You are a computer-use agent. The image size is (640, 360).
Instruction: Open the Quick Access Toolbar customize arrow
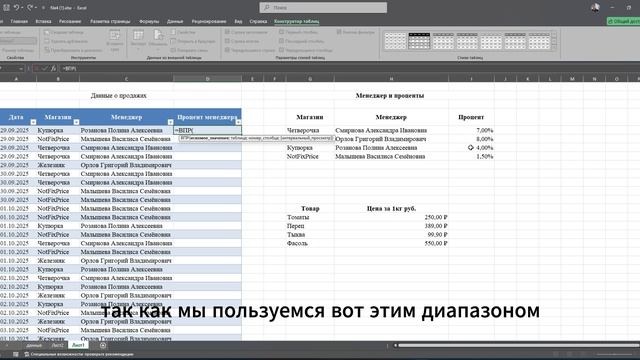[43, 8]
